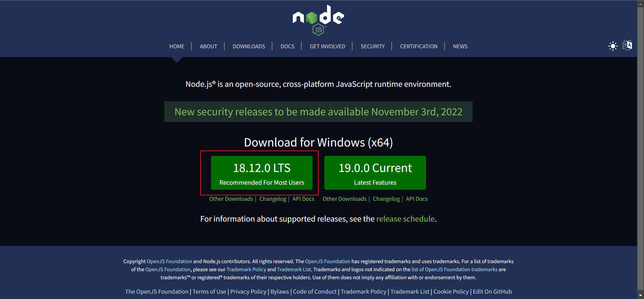Viewport: 644px width, 299px height.
Task: Open Trademark List link in copyright text
Action: click(294, 270)
